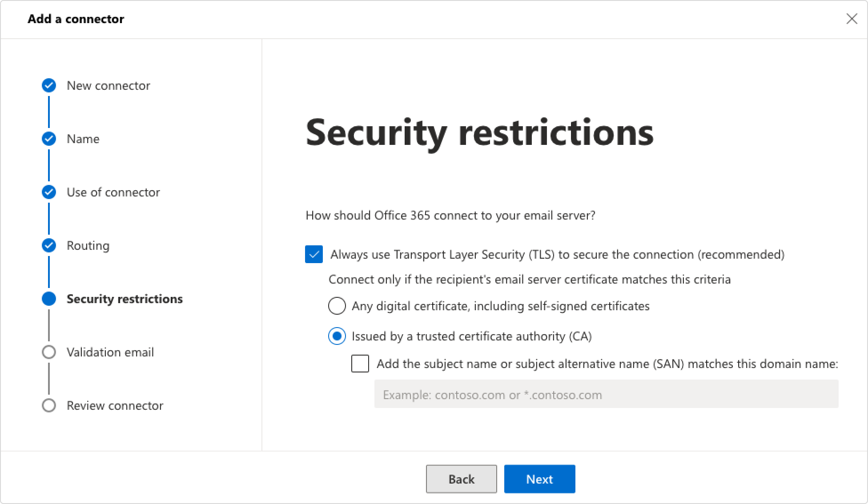Jump to Use of connector step label
The height and width of the screenshot is (504, 868).
113,192
